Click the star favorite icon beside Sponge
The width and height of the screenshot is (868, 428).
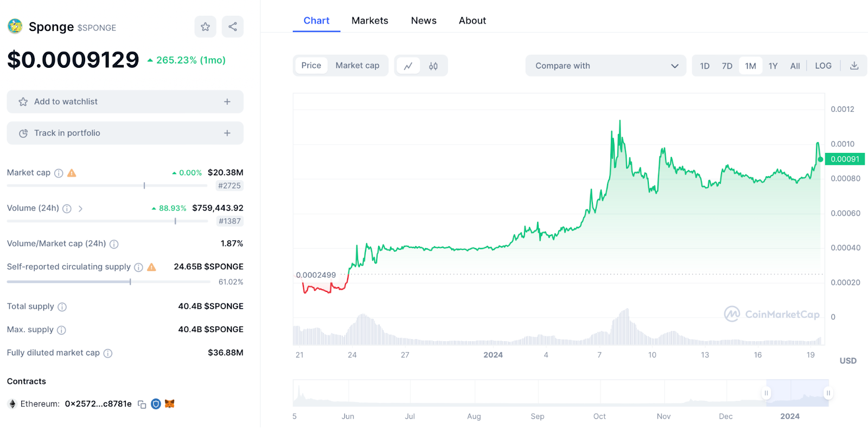pyautogui.click(x=205, y=27)
